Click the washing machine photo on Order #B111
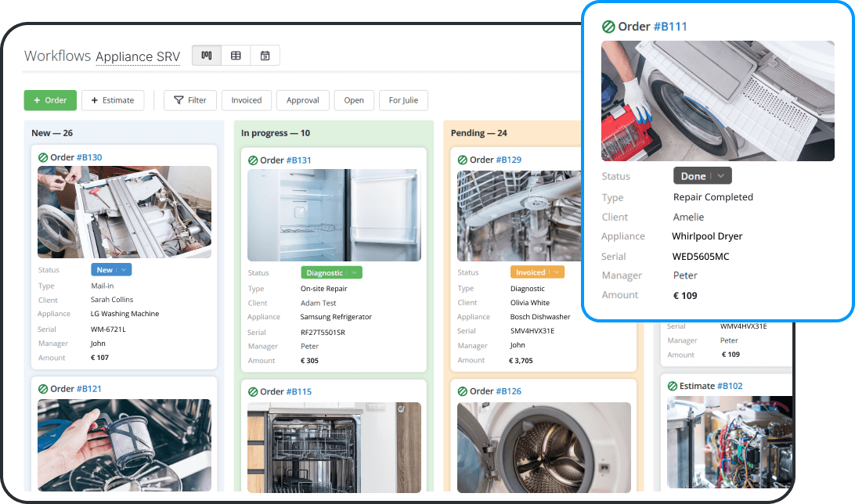The image size is (855, 504). pos(717,100)
